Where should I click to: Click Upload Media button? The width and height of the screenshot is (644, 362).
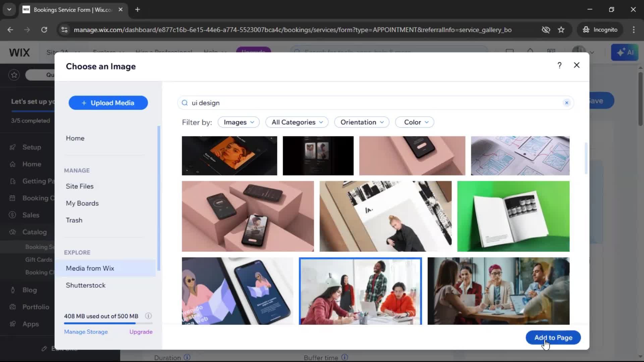click(x=108, y=103)
